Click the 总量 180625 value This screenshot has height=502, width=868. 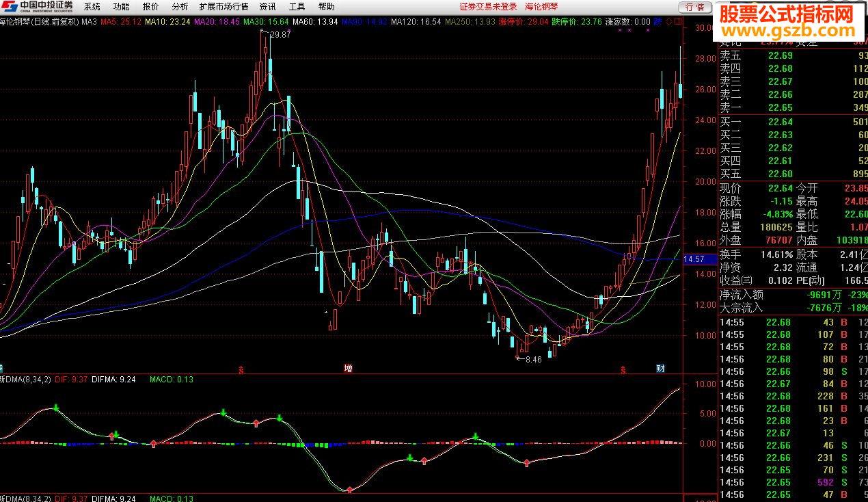click(x=775, y=227)
